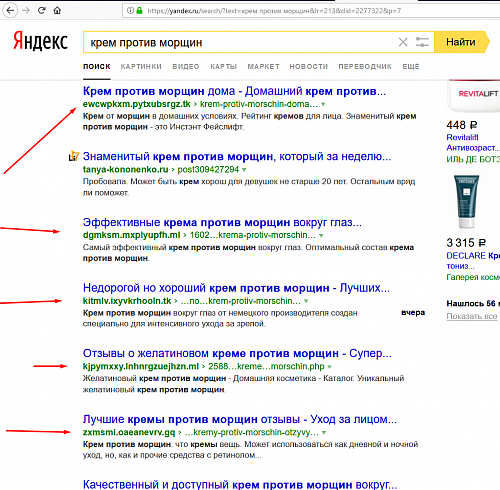Open 'Знаменитый крем против морщин' result link

(x=237, y=156)
